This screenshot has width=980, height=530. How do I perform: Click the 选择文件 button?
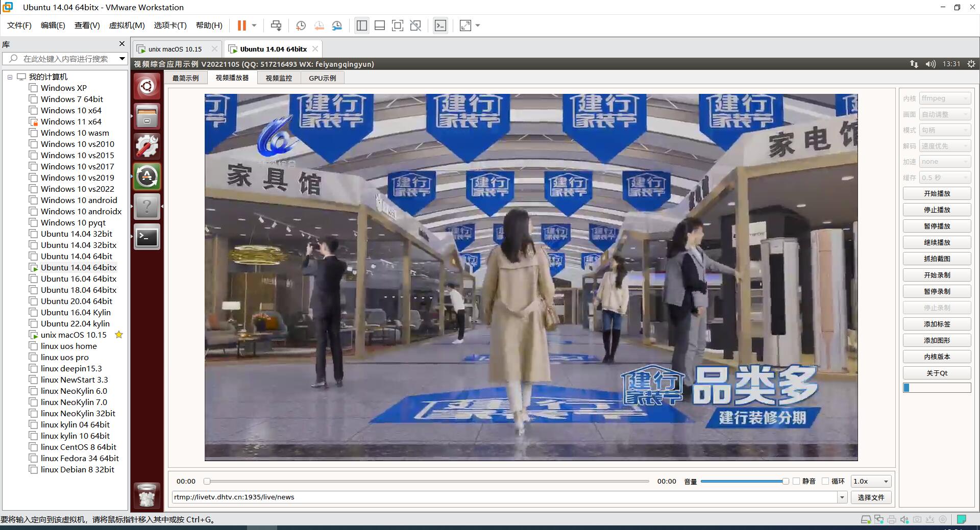click(871, 497)
